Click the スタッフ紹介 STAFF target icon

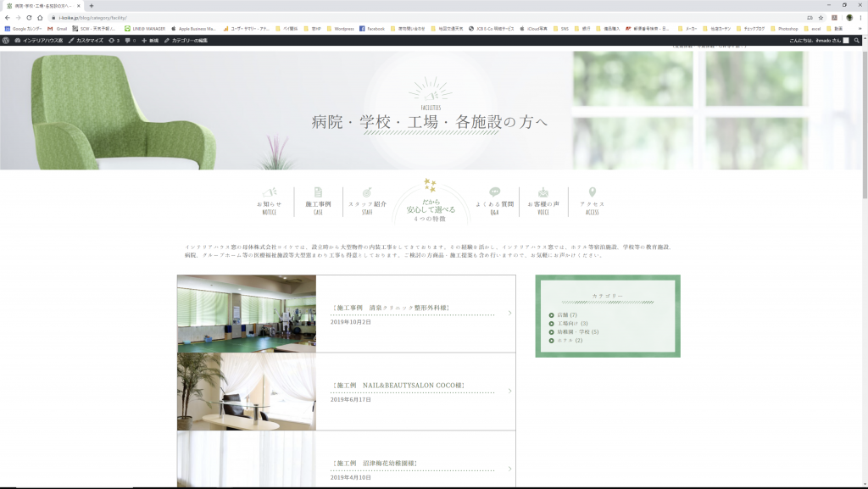pyautogui.click(x=366, y=192)
